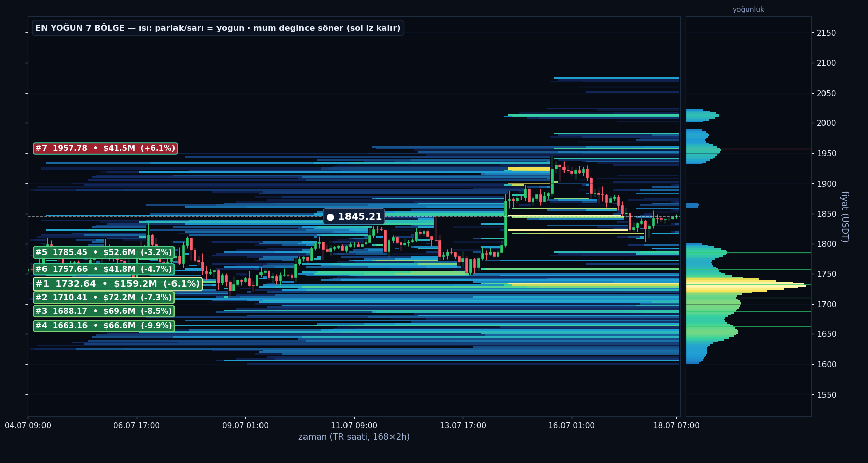Click the #3 1688.17 $69.6M zone label

tap(104, 311)
